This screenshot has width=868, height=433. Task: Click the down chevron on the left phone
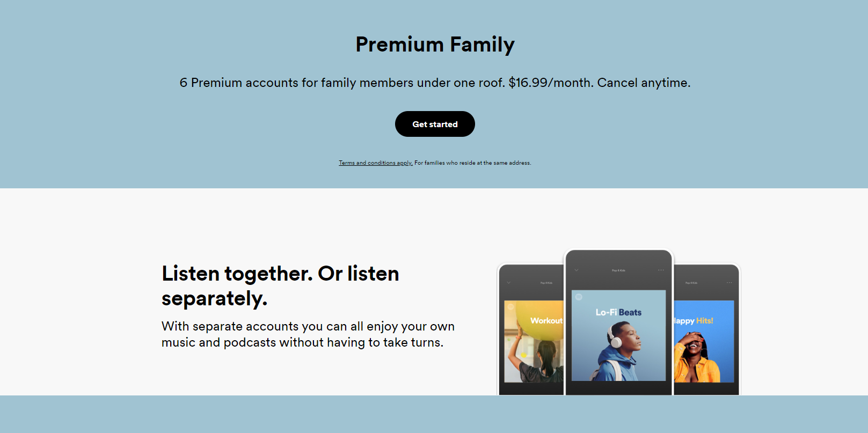point(508,283)
